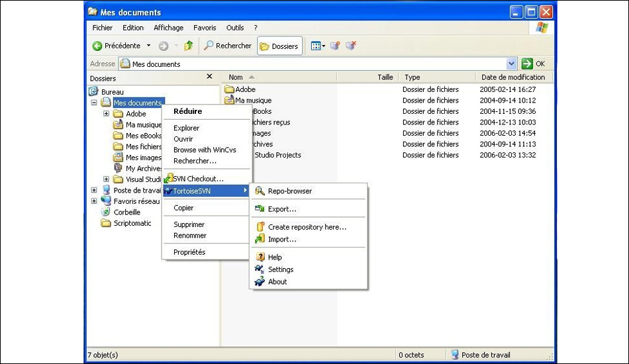629x364 pixels.
Task: Select Scriptomatic folder in tree
Action: [x=132, y=223]
